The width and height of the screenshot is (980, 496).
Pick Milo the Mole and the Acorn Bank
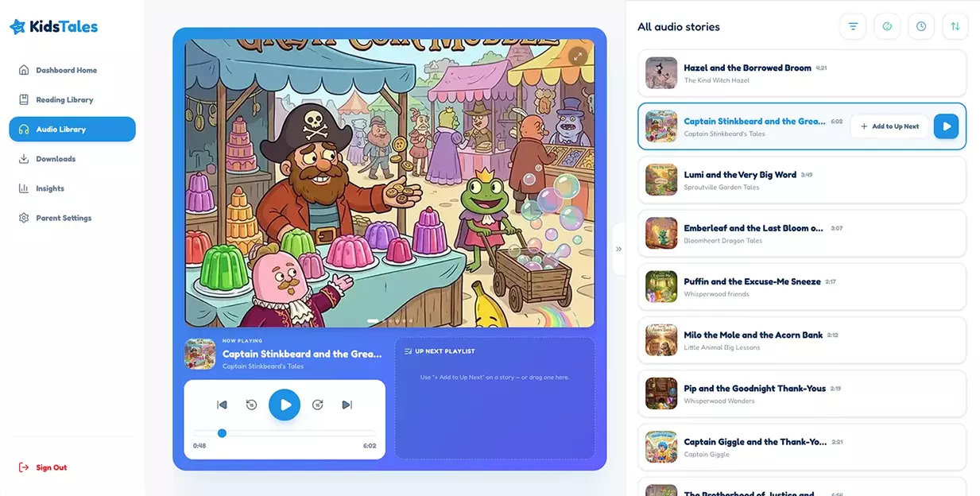[802, 340]
